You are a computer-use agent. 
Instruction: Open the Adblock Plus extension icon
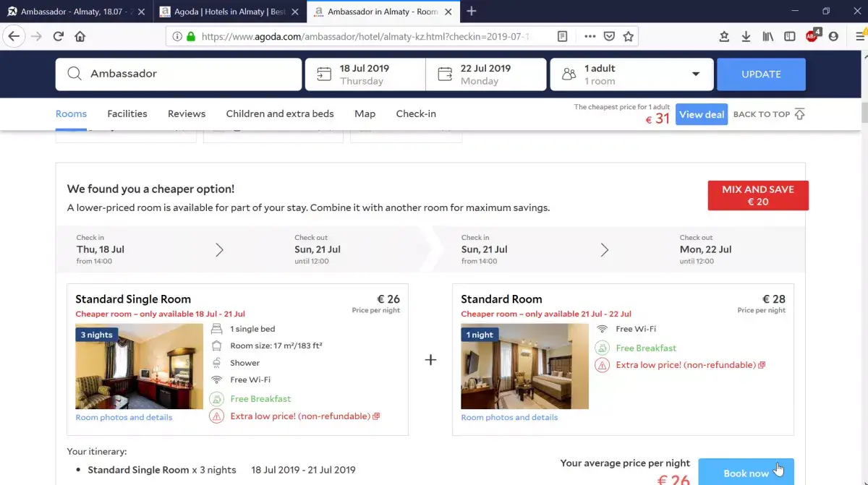[x=812, y=35]
